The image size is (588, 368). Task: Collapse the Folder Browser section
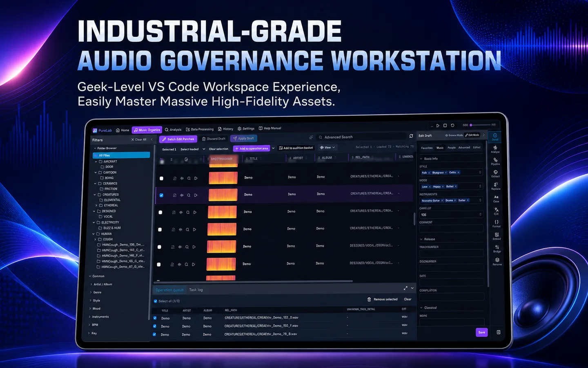pos(95,148)
